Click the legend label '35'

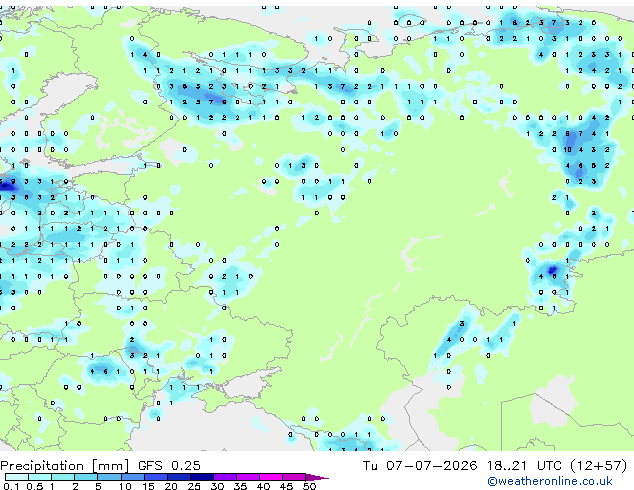pyautogui.click(x=240, y=486)
